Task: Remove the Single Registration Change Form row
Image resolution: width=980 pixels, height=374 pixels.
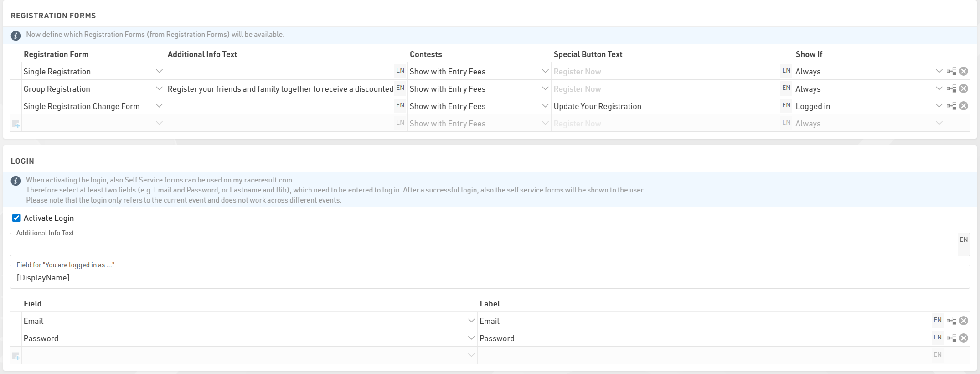Action: 964,106
